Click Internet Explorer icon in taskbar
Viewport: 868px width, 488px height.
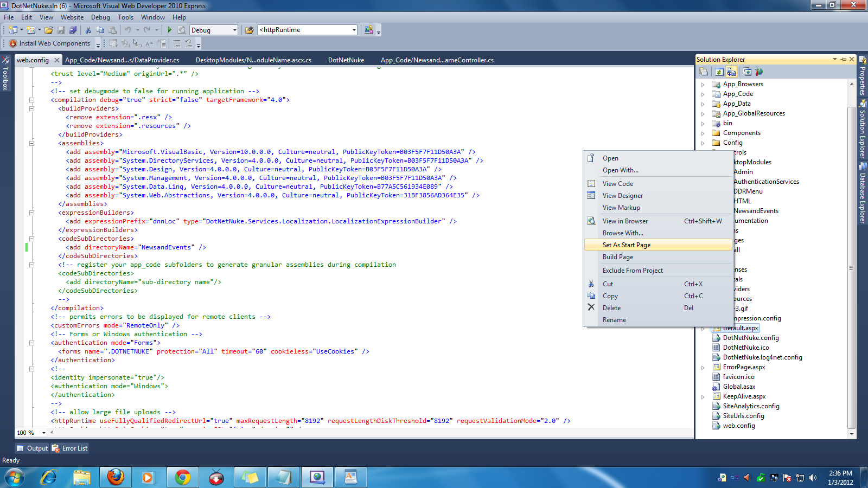point(48,477)
